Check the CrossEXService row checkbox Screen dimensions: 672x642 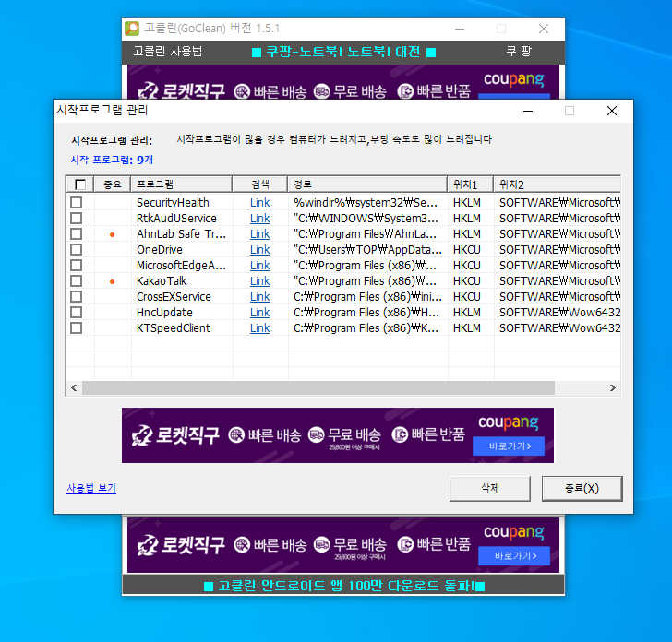point(77,297)
